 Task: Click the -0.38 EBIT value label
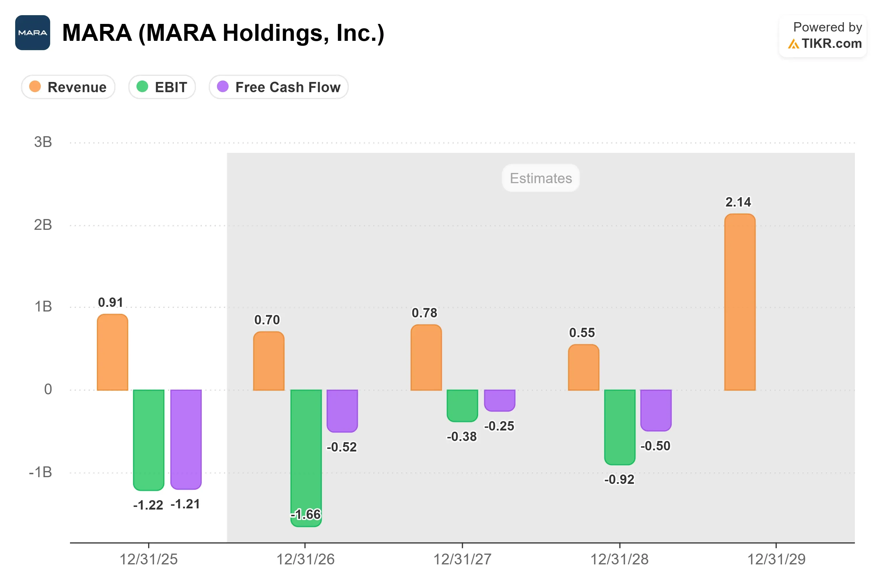click(x=462, y=437)
